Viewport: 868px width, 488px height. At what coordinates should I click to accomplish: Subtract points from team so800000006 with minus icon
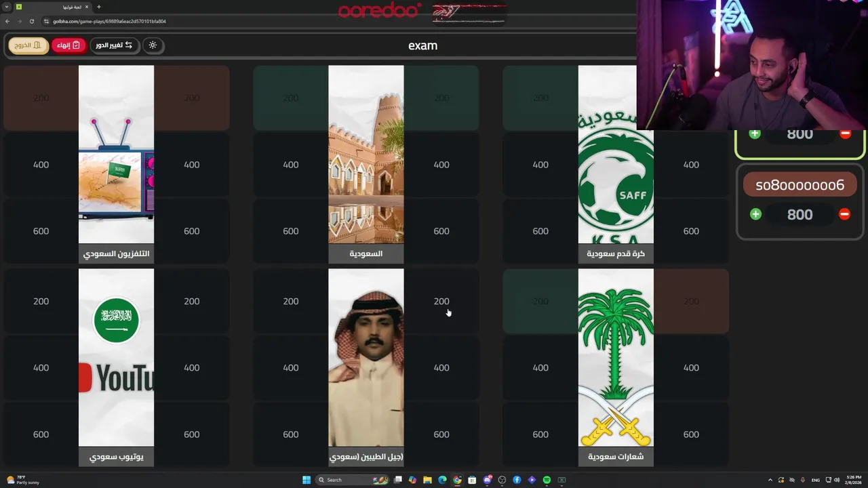click(844, 214)
